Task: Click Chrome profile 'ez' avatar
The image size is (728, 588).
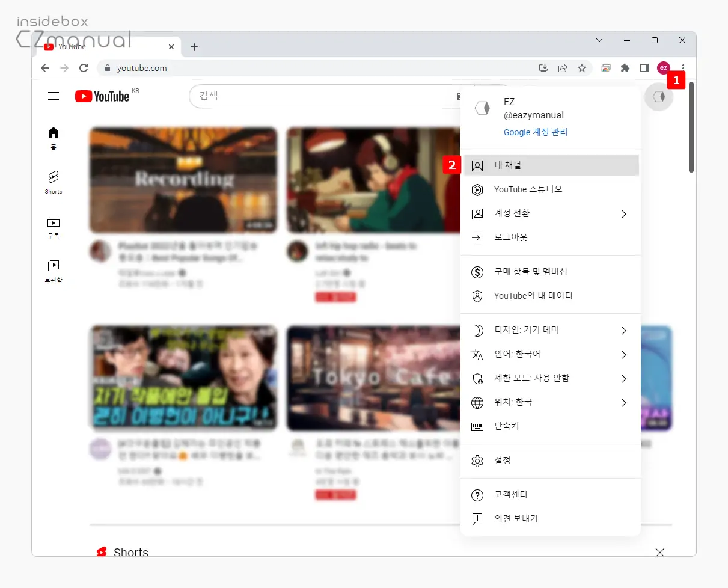Action: [x=663, y=68]
